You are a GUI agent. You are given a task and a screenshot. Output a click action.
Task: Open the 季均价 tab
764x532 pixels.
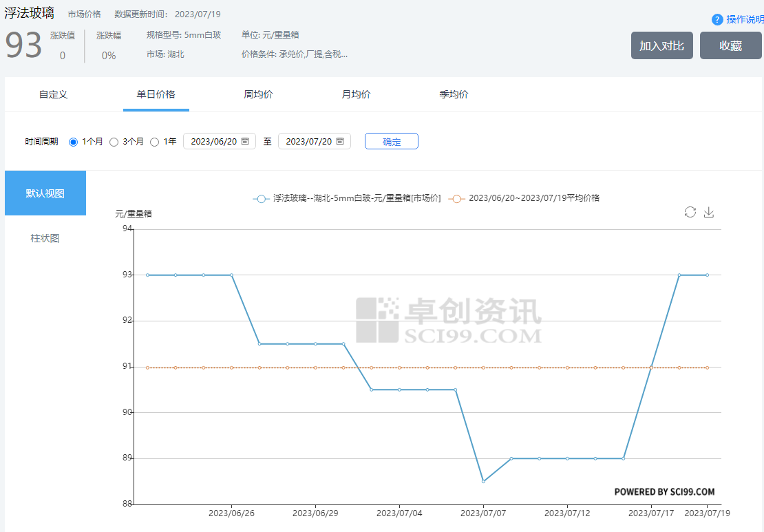pyautogui.click(x=454, y=94)
